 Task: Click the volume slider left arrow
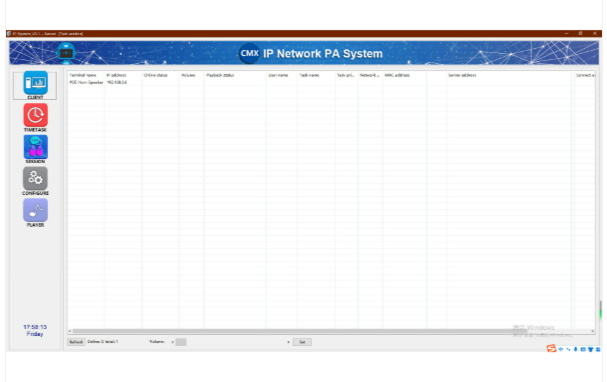pyautogui.click(x=172, y=342)
